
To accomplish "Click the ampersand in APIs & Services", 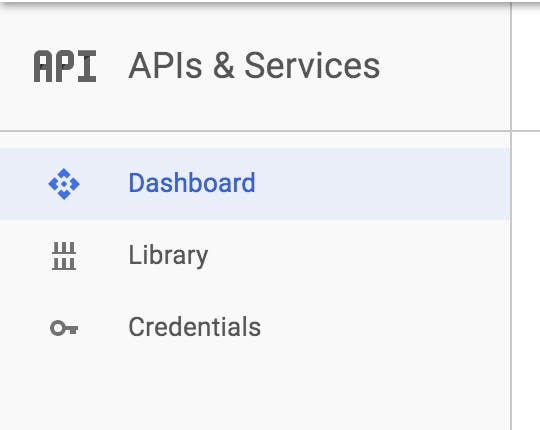I will [x=224, y=65].
